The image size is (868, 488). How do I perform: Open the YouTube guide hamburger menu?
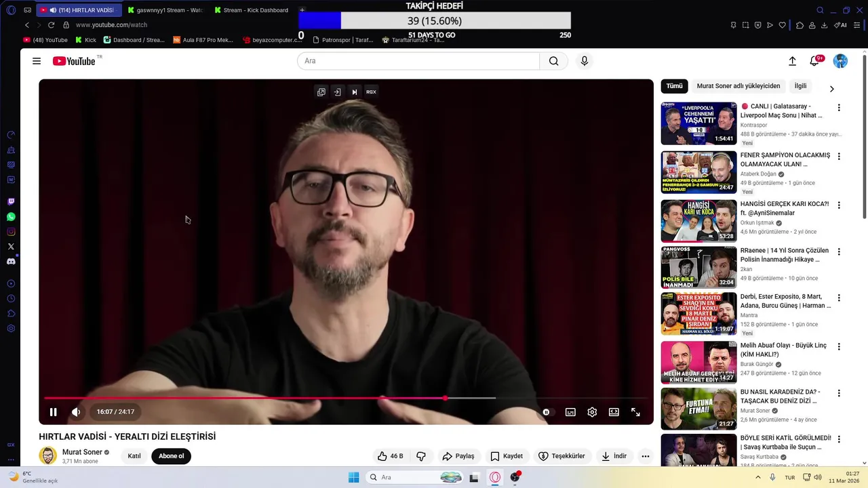pos(37,61)
